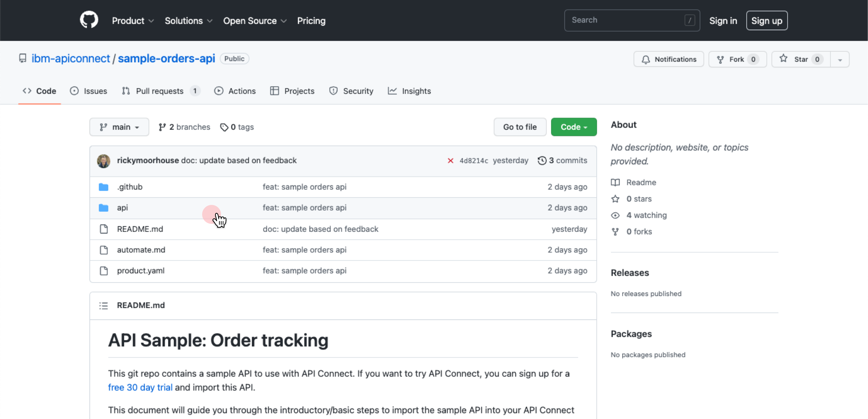
Task: Click the commits history clock icon
Action: point(542,160)
